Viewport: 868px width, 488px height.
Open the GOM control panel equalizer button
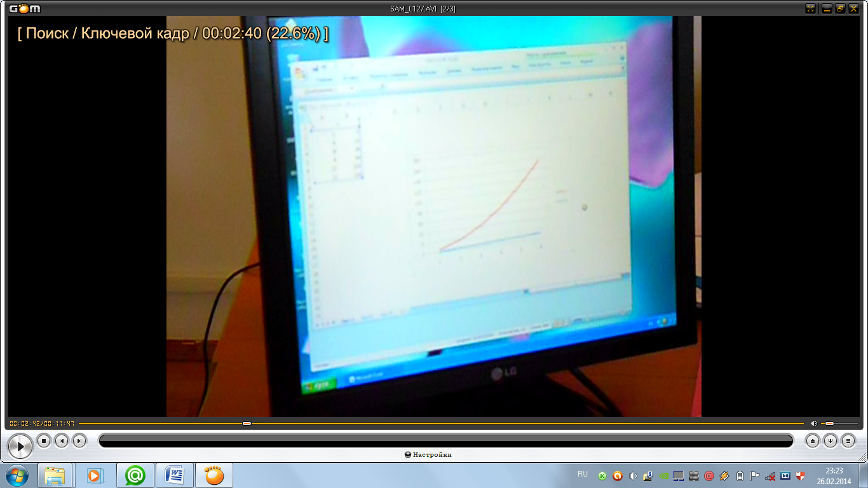coord(831,440)
